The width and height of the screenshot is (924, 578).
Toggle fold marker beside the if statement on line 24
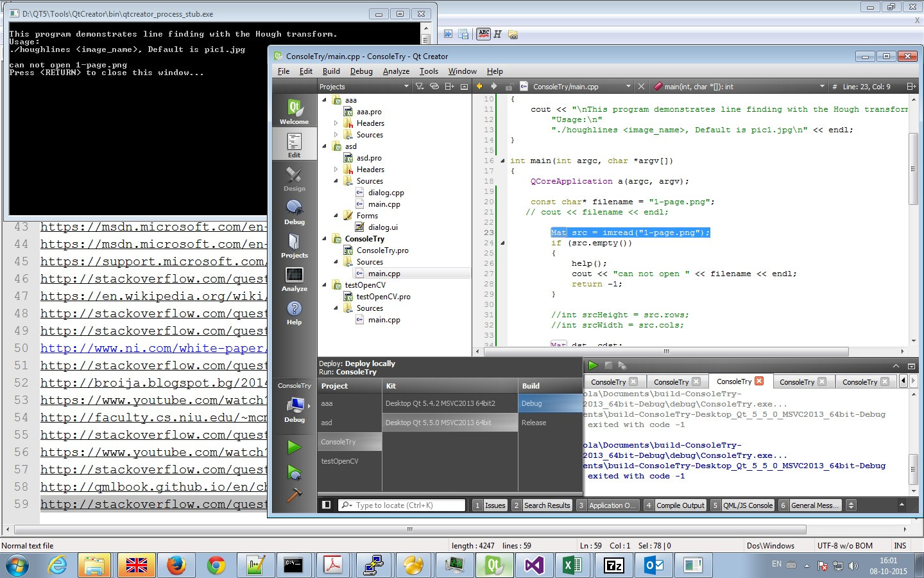(x=502, y=243)
